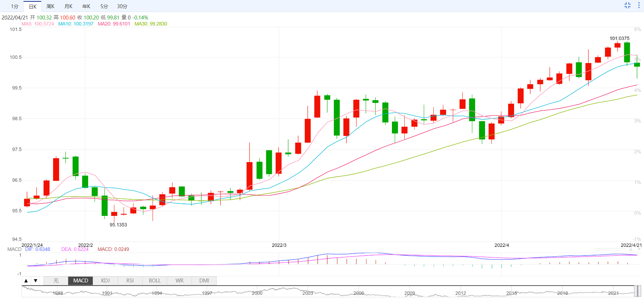This screenshot has height=304, width=644.
Task: Select the WR indicator button
Action: (179, 281)
